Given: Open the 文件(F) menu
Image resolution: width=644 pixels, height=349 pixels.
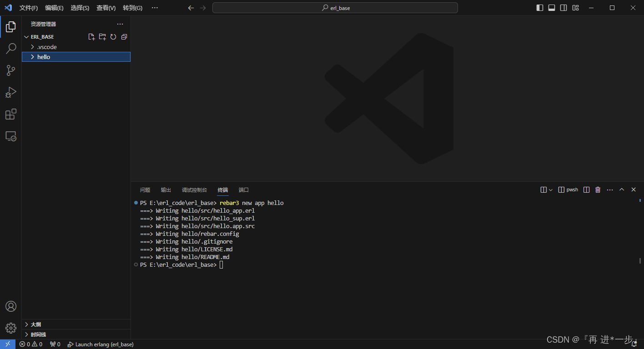Looking at the screenshot, I should pyautogui.click(x=29, y=8).
